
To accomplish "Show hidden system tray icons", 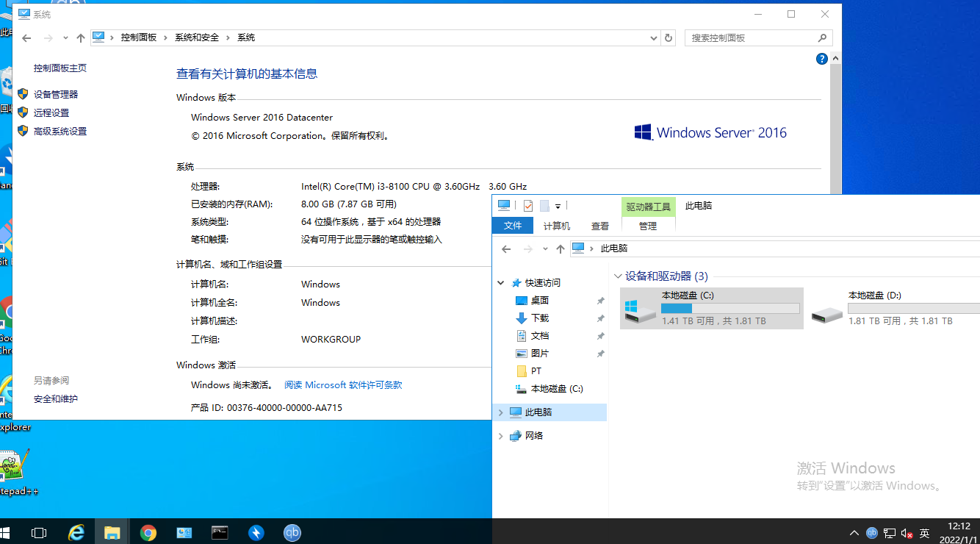I will (x=854, y=533).
